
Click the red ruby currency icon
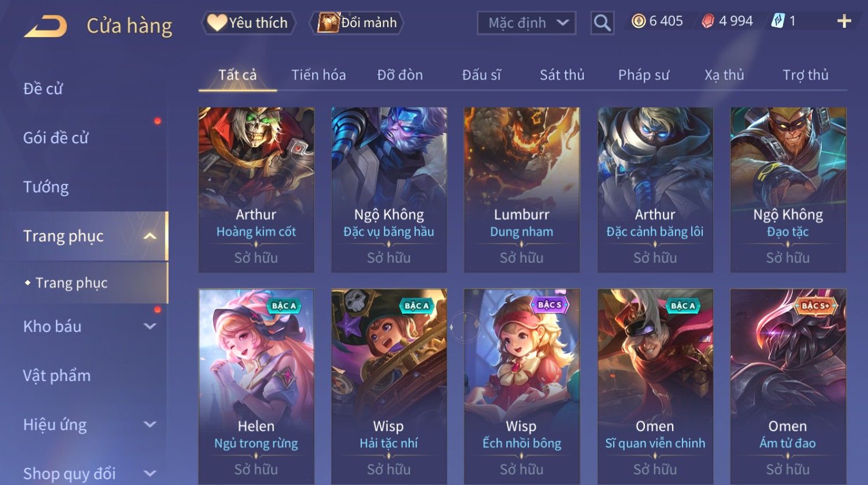click(707, 21)
